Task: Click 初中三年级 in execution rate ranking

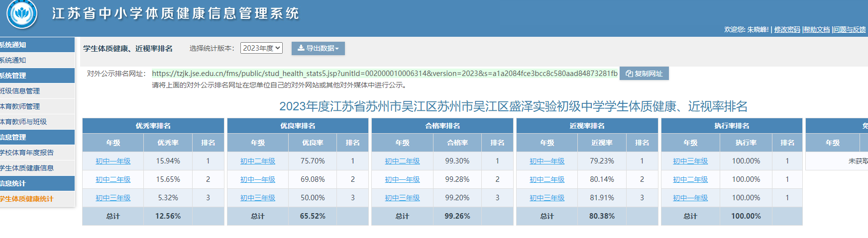Action: [690, 161]
